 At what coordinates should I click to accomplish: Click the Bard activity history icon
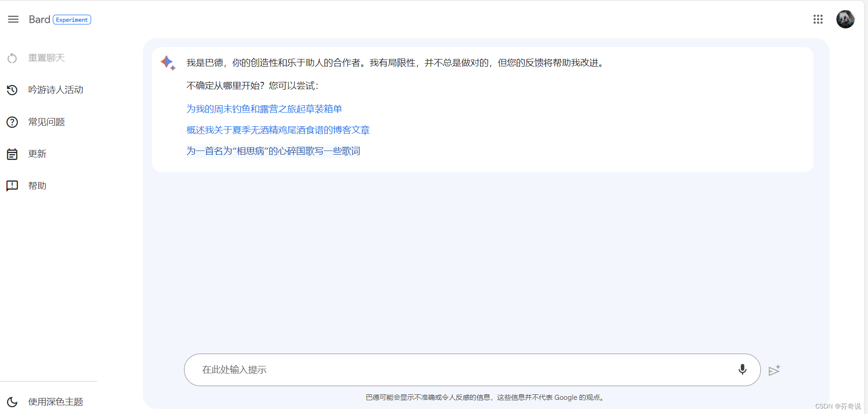click(x=12, y=90)
